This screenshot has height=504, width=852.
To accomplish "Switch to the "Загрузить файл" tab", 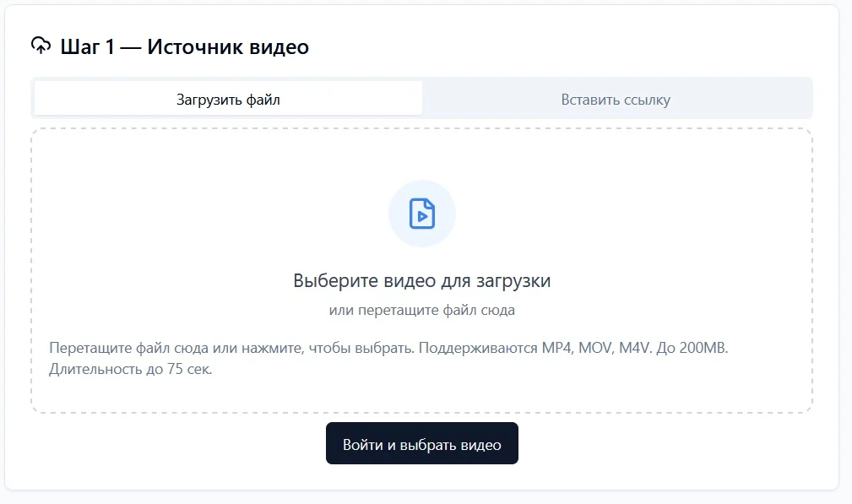I will [228, 100].
